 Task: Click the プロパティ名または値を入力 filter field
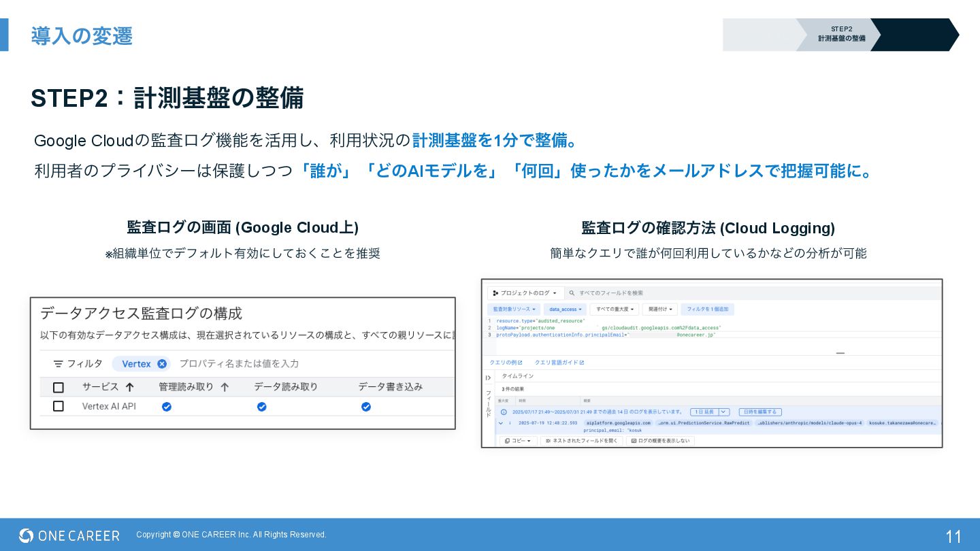[239, 364]
